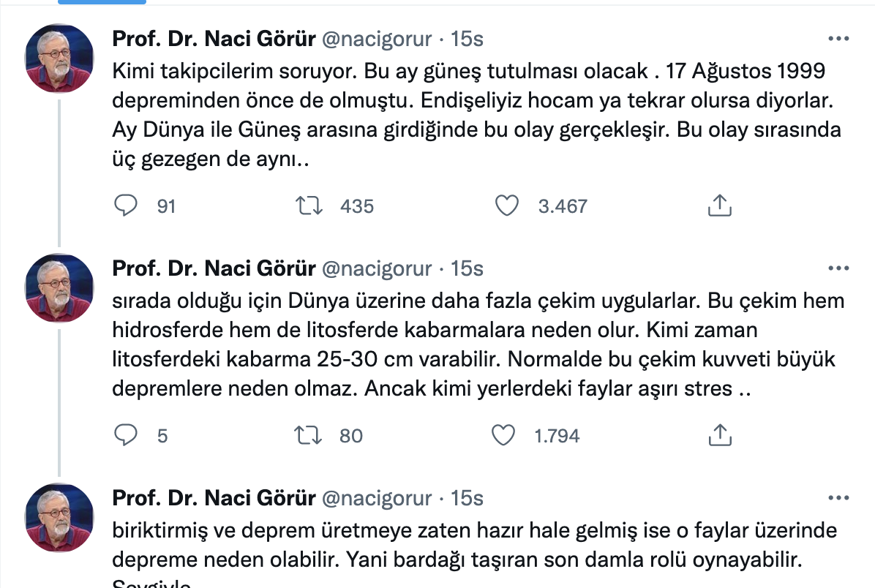
Task: Reply to the tweet with 91 replies
Action: pos(127,206)
